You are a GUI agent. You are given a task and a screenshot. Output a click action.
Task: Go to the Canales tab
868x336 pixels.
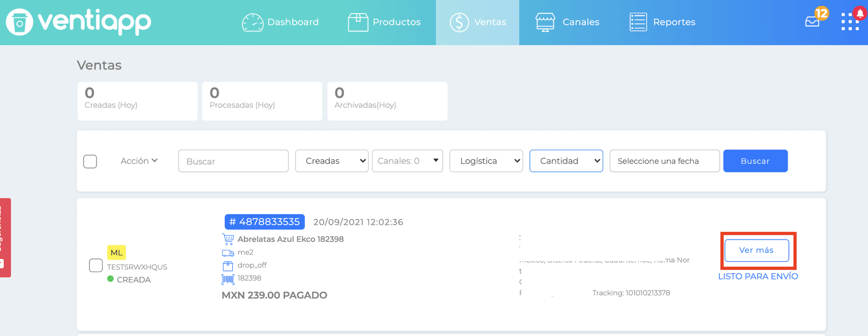tap(567, 22)
